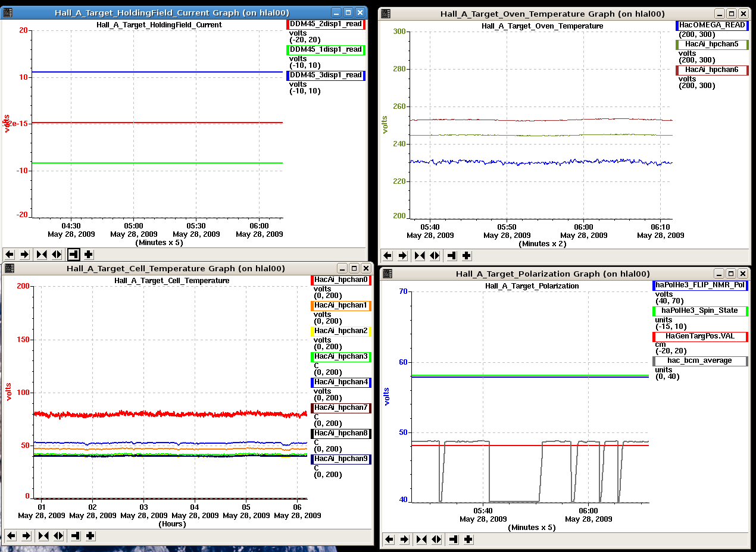This screenshot has width=756, height=552.
Task: Select HacAi_hpchan8 legend entry
Action: click(341, 433)
